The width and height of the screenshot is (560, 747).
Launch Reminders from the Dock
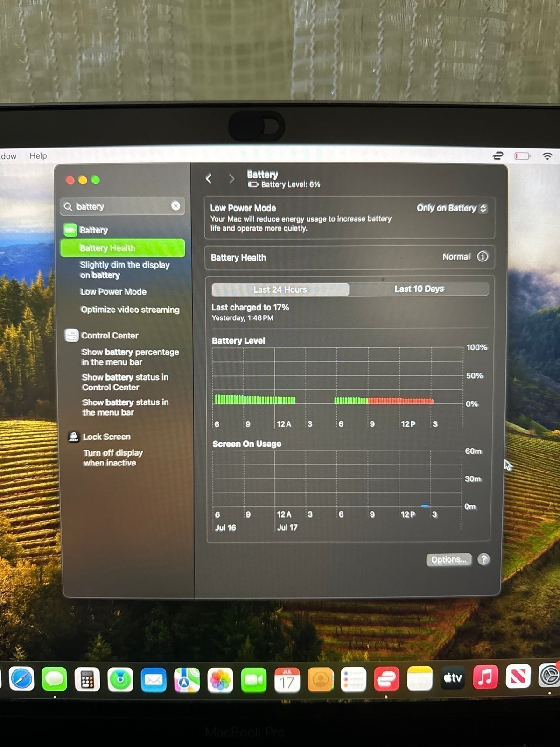coord(353,679)
